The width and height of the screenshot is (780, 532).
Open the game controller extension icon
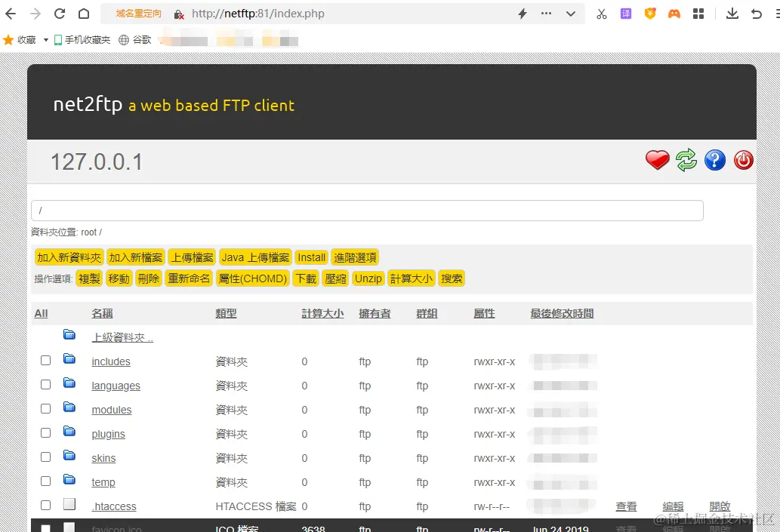click(674, 14)
